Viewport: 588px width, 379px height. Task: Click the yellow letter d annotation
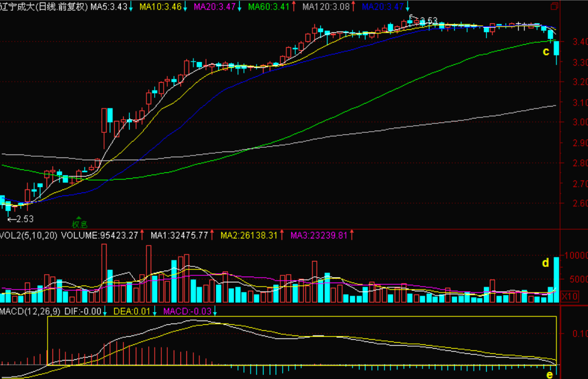544,262
